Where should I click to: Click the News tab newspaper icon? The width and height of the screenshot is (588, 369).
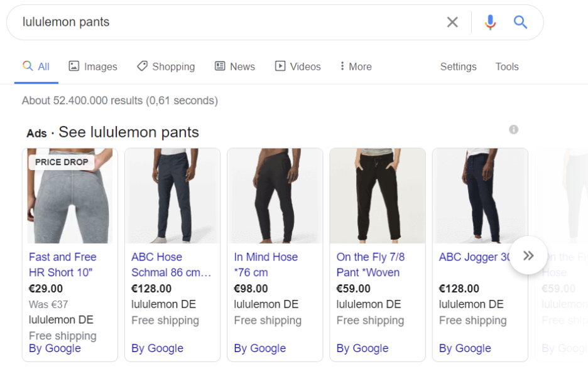coord(220,67)
